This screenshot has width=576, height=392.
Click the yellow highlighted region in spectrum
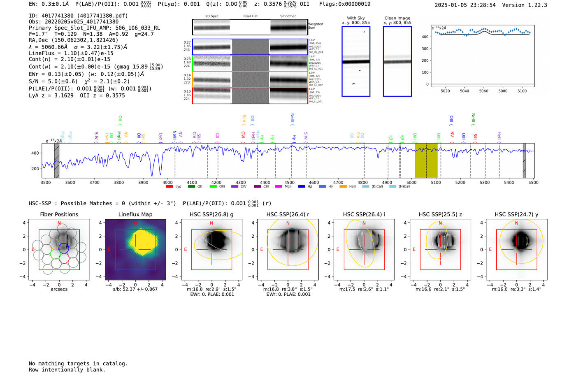tap(426, 160)
